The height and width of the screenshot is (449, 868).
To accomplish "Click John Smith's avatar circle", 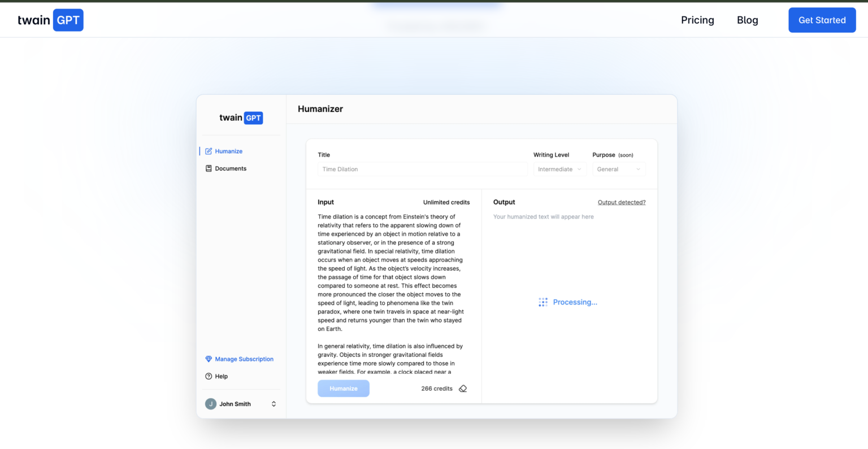I will coord(210,403).
